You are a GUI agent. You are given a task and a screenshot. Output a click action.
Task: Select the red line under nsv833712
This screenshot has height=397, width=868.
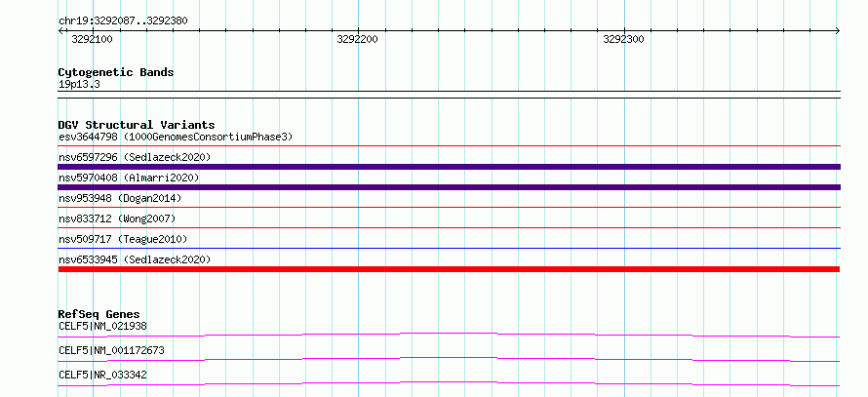[x=450, y=227]
